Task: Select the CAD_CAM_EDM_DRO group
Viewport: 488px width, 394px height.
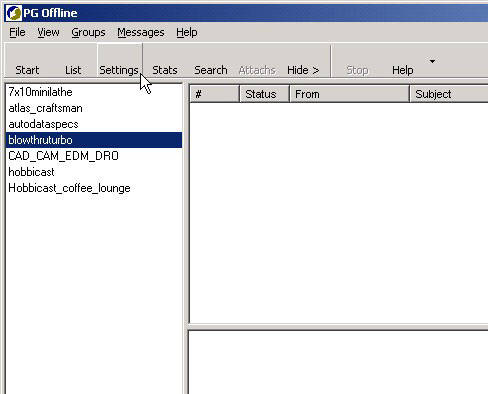Action: click(94, 156)
